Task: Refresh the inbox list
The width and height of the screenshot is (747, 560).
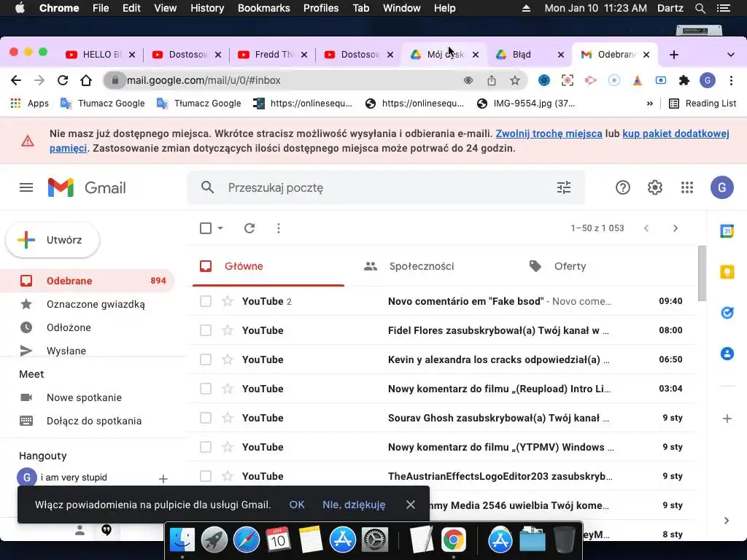Action: click(249, 228)
